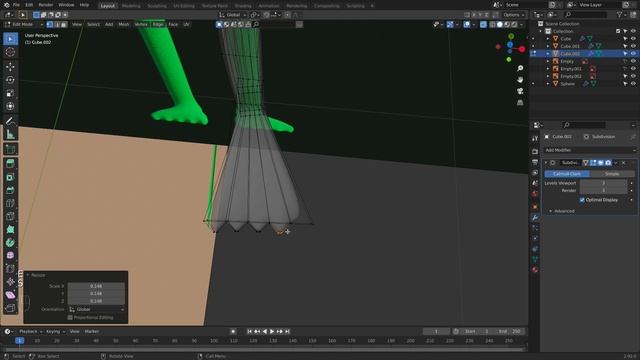640x360 pixels.
Task: Switch to solid viewport shading
Action: pyautogui.click(x=500, y=24)
